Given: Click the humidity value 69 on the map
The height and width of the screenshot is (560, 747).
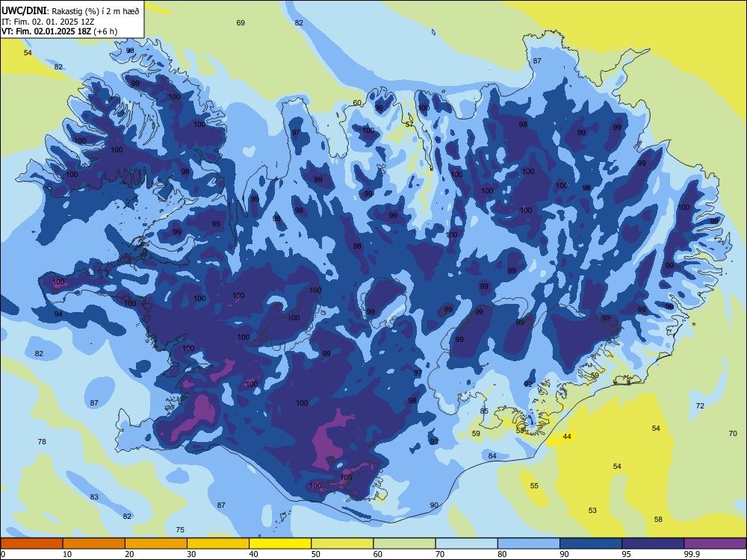Looking at the screenshot, I should (x=241, y=23).
